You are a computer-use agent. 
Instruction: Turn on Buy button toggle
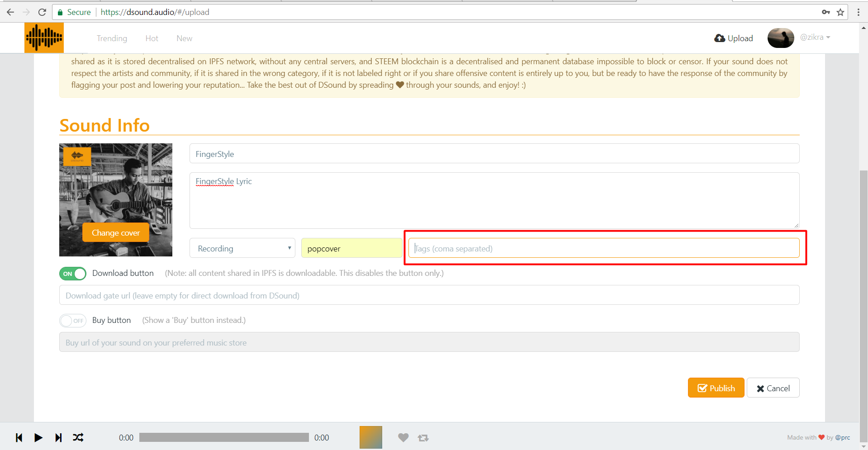coord(73,321)
